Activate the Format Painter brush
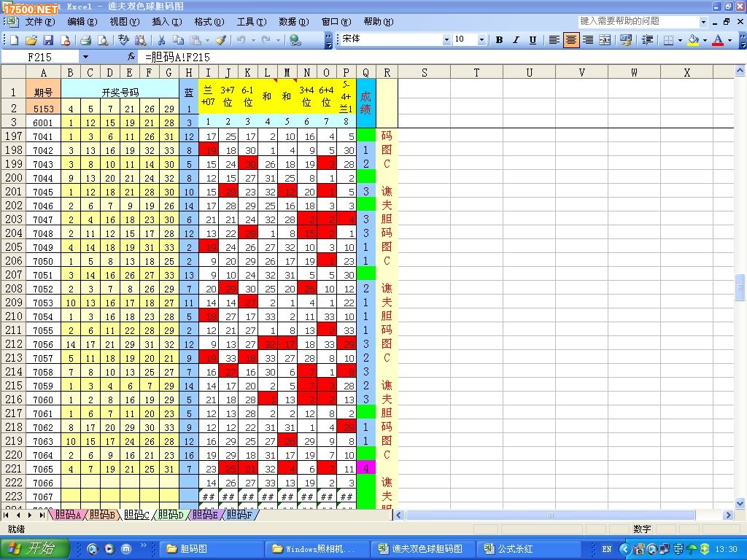Screen dimensions: 747x560 point(220,40)
